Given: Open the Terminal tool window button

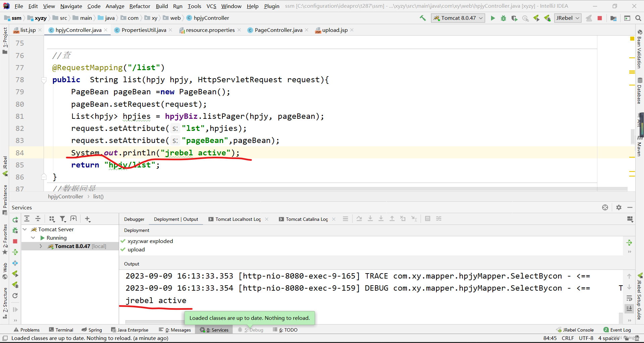Looking at the screenshot, I should pyautogui.click(x=61, y=330).
